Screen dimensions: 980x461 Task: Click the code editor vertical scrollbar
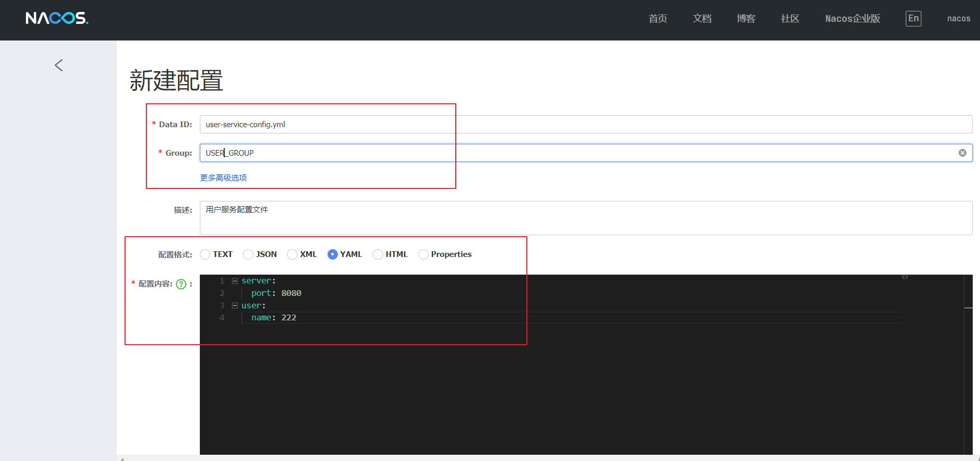pyautogui.click(x=968, y=364)
